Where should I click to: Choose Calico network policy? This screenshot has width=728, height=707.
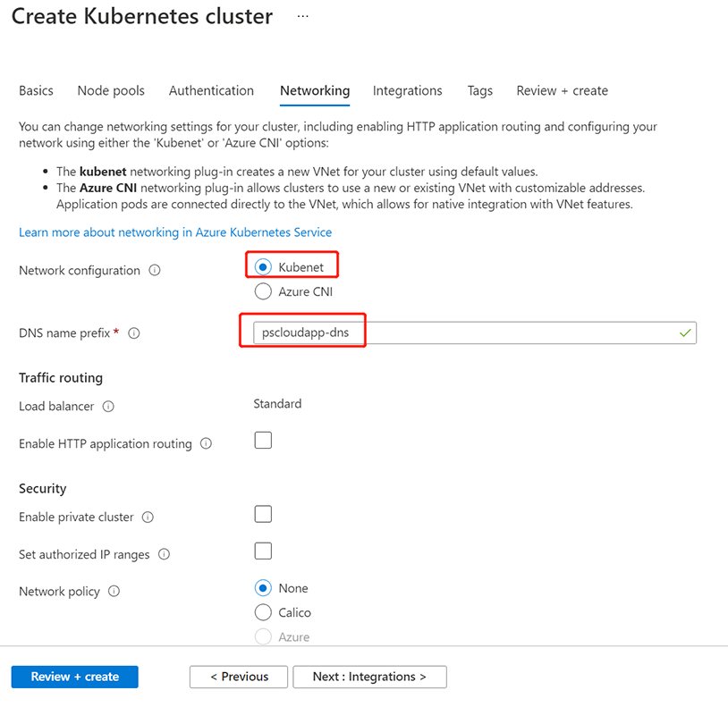(263, 612)
